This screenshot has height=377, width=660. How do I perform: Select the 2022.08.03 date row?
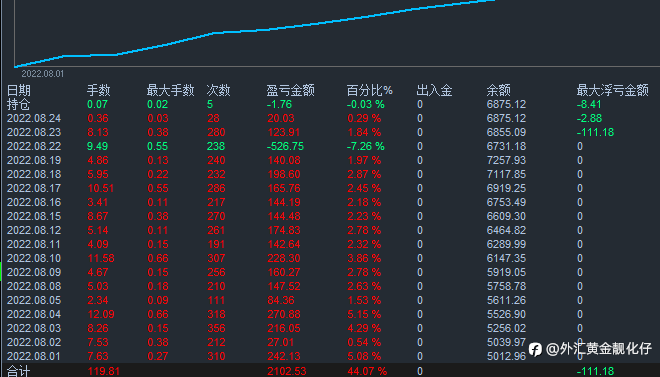pyautogui.click(x=34, y=328)
